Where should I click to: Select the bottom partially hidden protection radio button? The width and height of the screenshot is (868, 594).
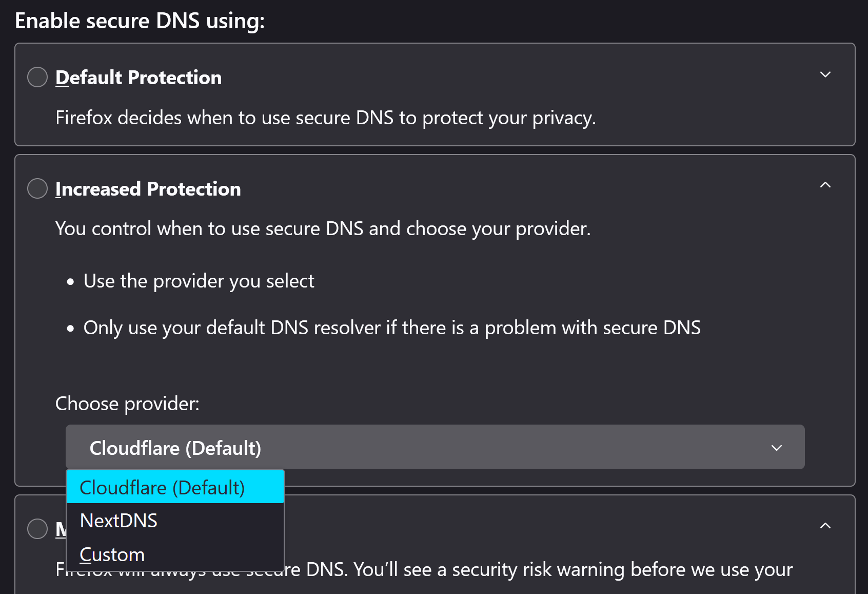click(37, 528)
